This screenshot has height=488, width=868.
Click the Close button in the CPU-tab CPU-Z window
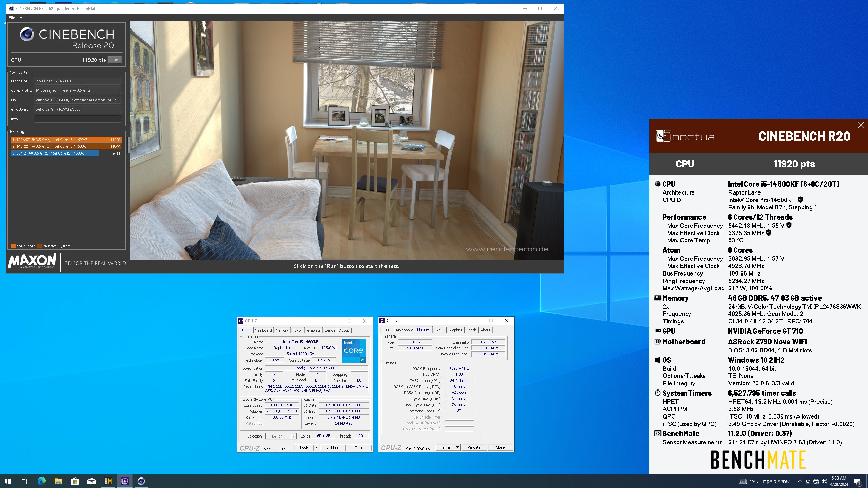tap(359, 448)
